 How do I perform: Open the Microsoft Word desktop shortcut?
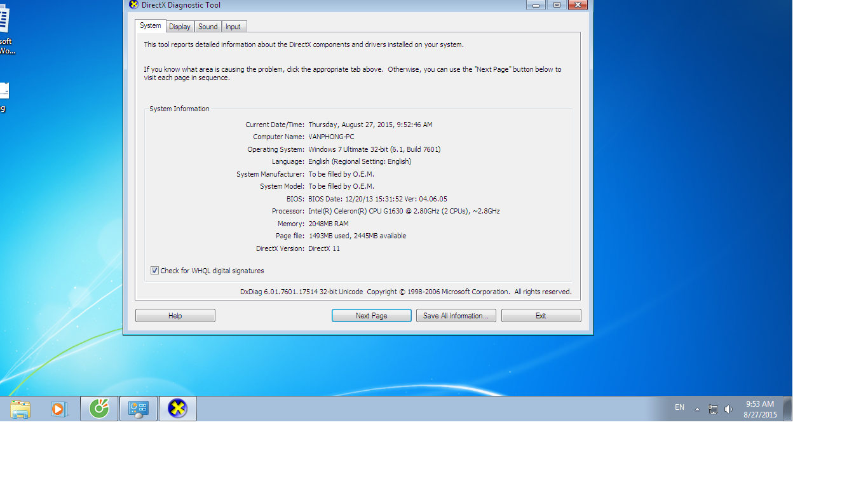click(x=5, y=29)
